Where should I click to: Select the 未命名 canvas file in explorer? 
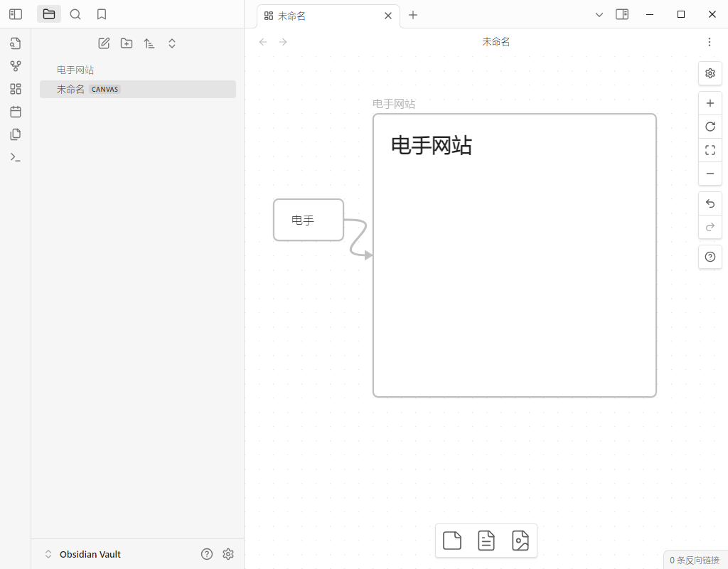coord(70,89)
